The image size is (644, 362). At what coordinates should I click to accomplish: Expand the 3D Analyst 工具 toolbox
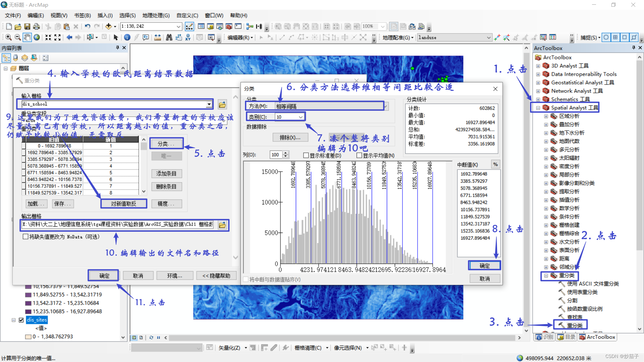click(x=538, y=66)
